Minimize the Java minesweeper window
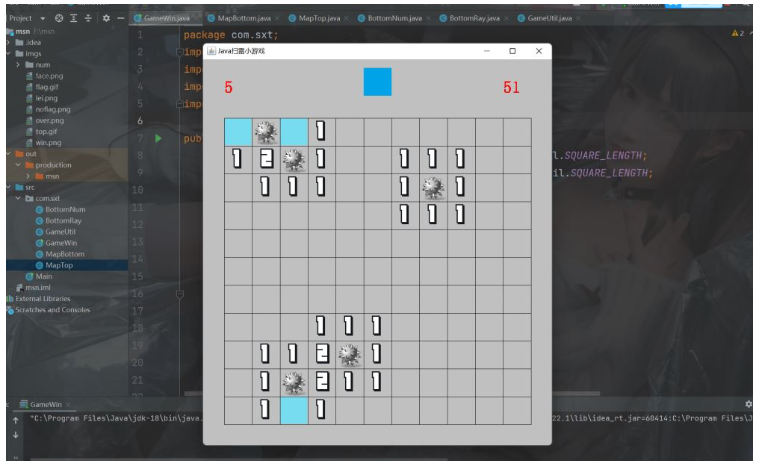764x461 pixels. pyautogui.click(x=487, y=51)
